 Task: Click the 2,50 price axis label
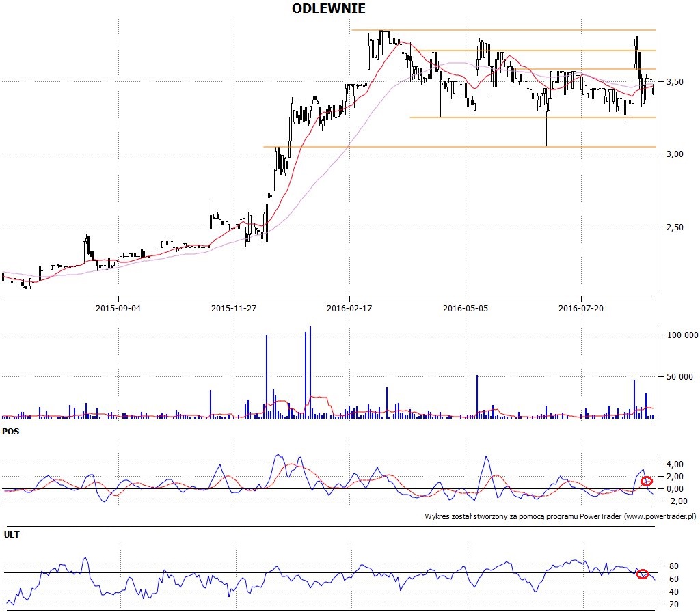pyautogui.click(x=675, y=227)
